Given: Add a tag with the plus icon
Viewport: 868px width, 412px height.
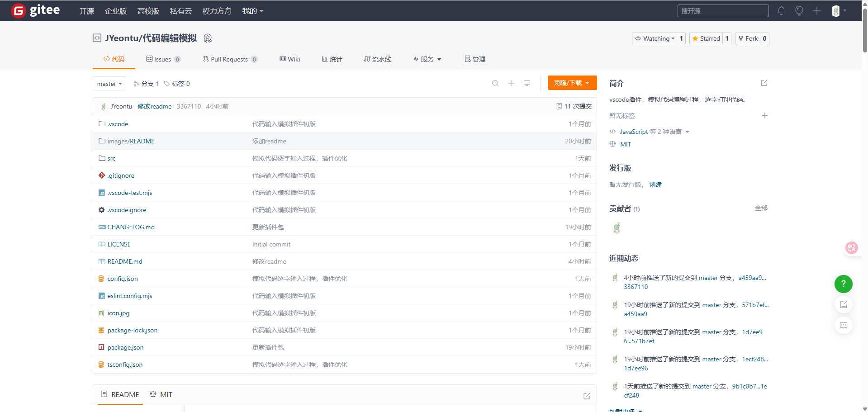Looking at the screenshot, I should [x=765, y=115].
